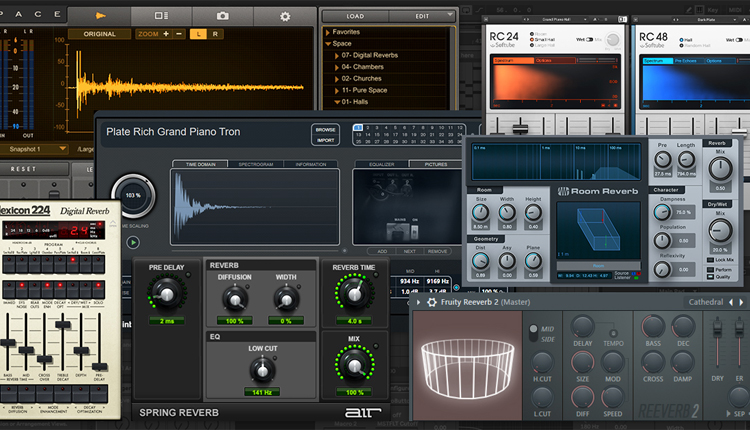The image size is (750, 430).
Task: Click the orange waveform view icon in Space
Action: pos(101,16)
